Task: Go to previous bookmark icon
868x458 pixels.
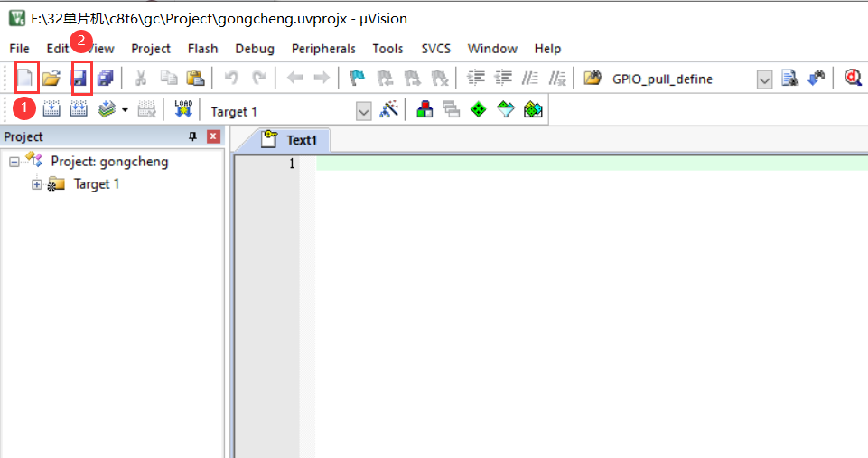Action: tap(385, 78)
